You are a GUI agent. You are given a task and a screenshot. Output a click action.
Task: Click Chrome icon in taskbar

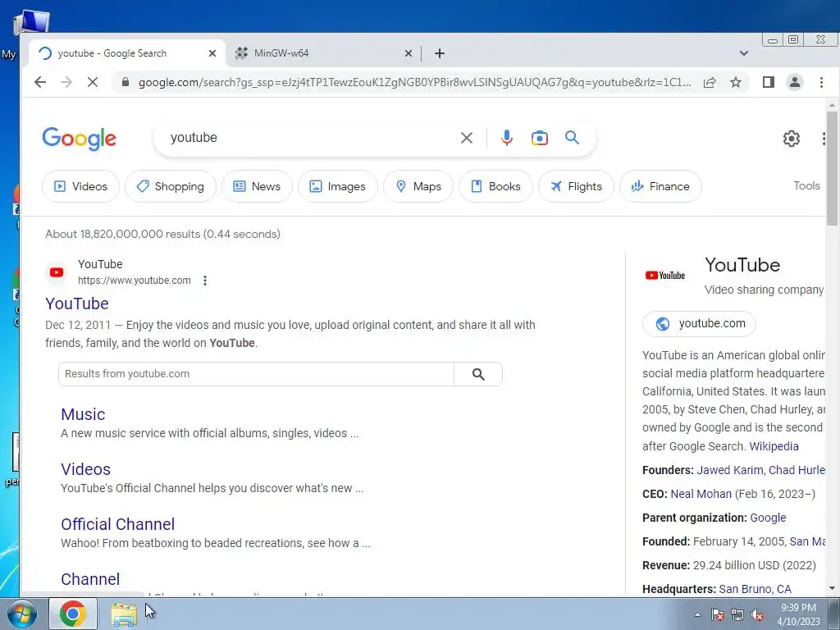point(73,614)
